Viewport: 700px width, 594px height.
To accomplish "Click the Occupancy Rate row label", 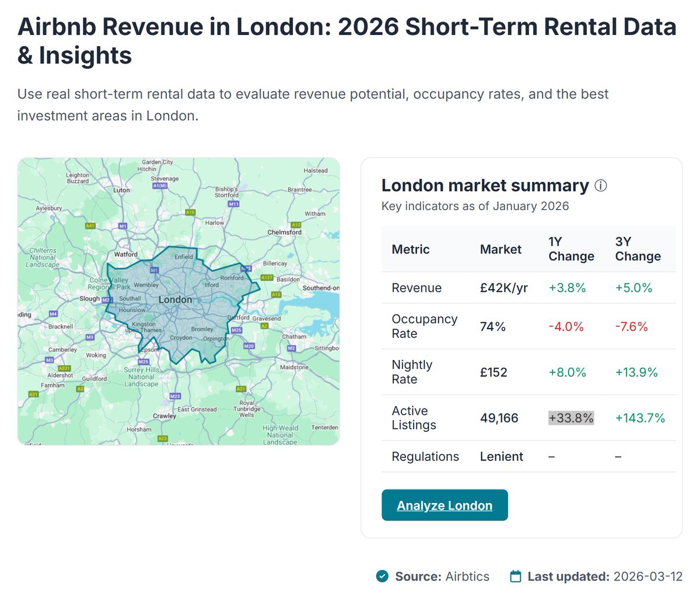I will [x=425, y=326].
